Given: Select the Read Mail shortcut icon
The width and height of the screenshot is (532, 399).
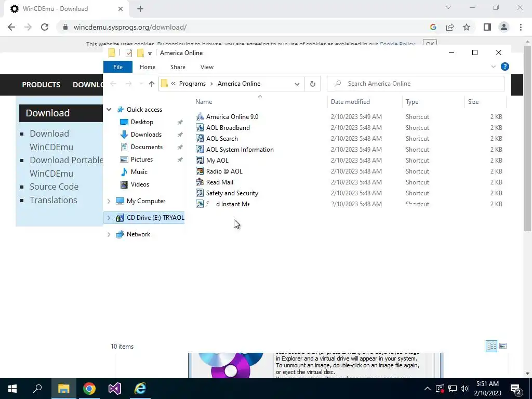Looking at the screenshot, I should coord(200,182).
